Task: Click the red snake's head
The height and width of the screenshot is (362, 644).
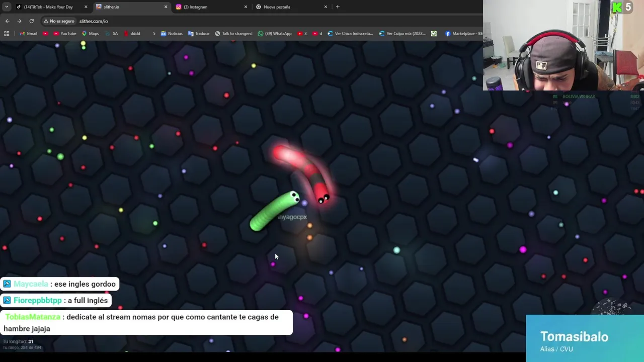Action: click(323, 197)
